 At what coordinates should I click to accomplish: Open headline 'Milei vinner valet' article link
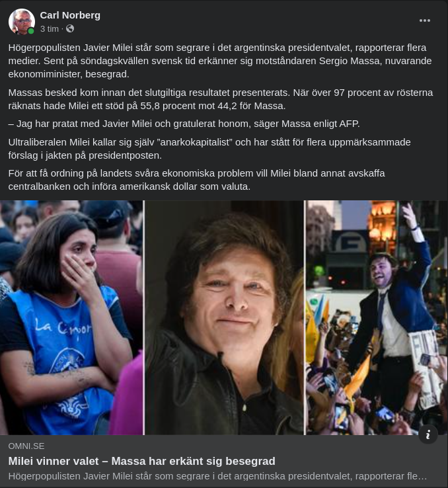(142, 461)
